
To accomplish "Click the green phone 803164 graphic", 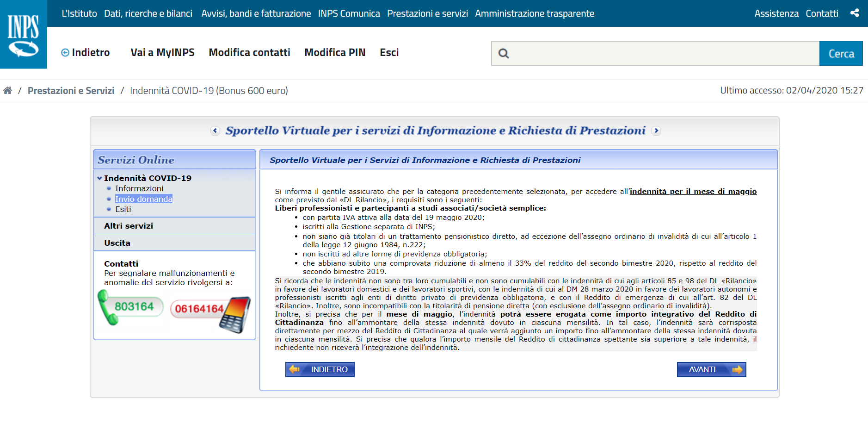I will (130, 307).
